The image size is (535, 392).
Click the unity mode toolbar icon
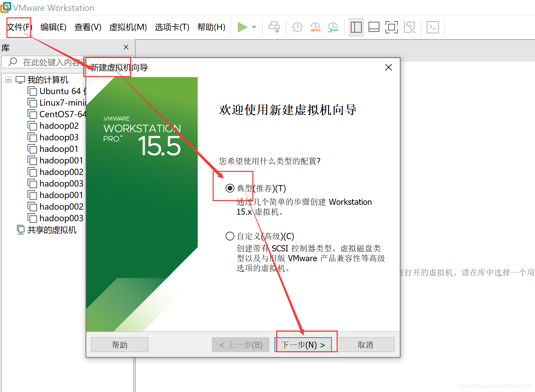point(409,27)
